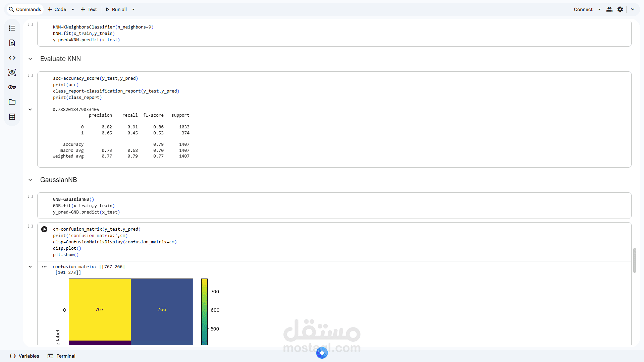
Task: Collapse the GaussianNB section
Action: (x=30, y=180)
